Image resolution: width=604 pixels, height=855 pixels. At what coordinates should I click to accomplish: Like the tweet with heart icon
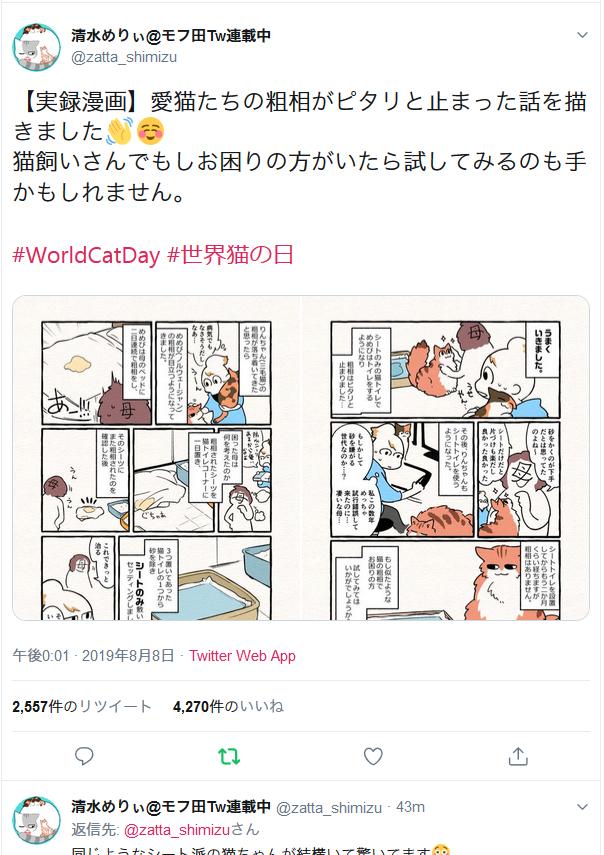point(373,756)
